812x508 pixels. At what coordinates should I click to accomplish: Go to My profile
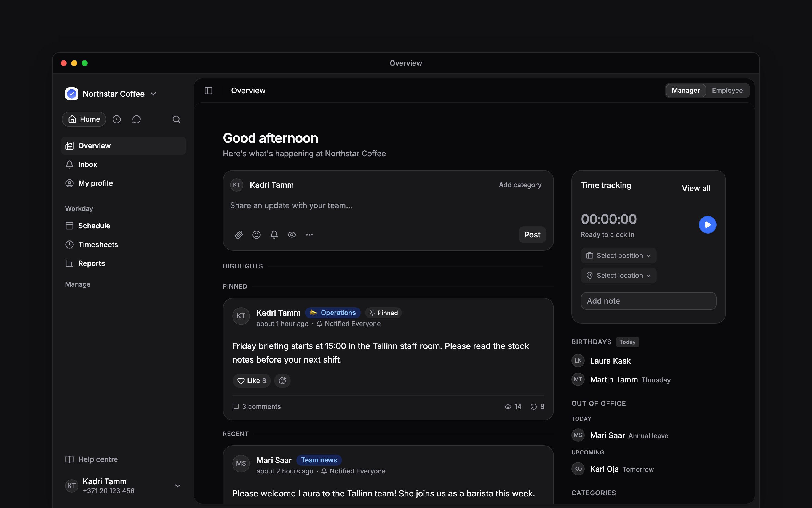[x=124, y=183]
